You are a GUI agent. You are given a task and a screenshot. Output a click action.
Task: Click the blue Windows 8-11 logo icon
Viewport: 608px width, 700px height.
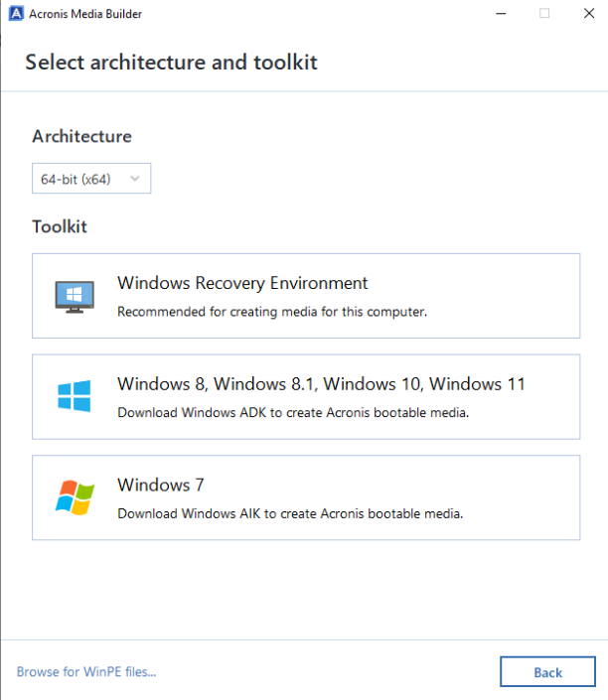[75, 396]
